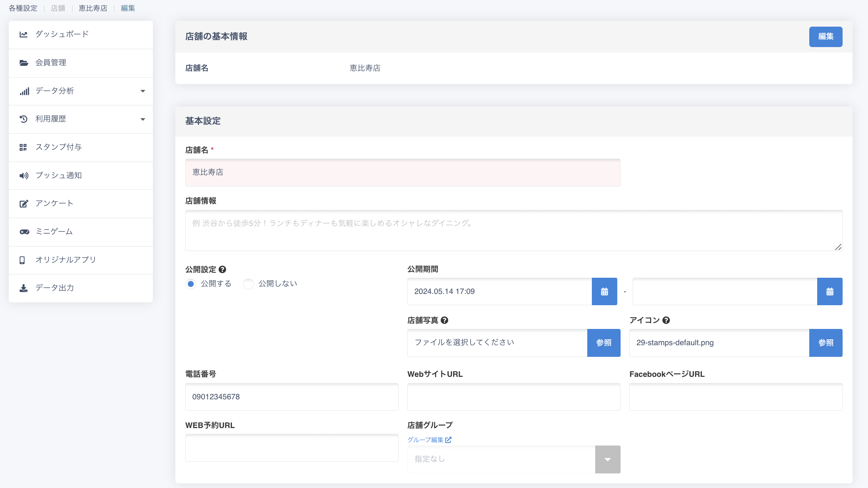
Task: Click into the 店舗情報 text area
Action: 513,230
